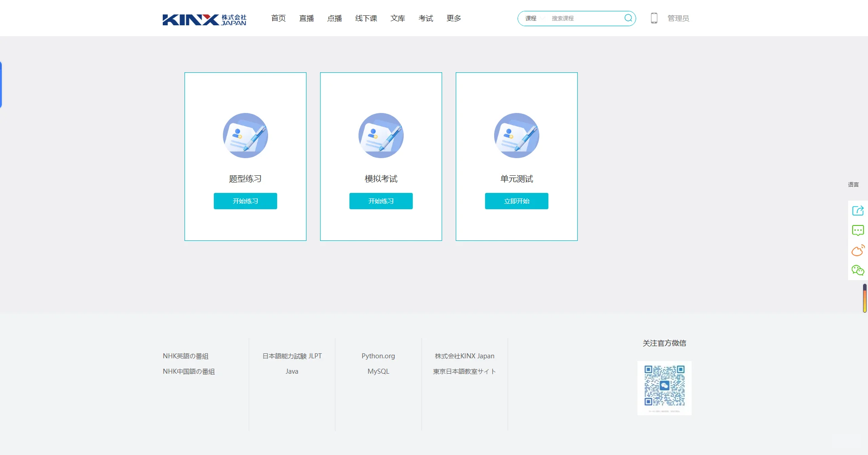The width and height of the screenshot is (868, 455).
Task: Switch to the 考试 navigation tab
Action: (425, 18)
